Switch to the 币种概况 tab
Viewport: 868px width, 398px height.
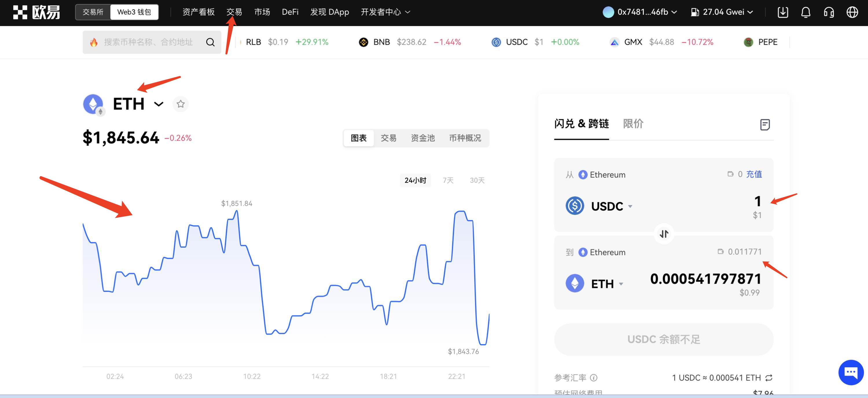(465, 138)
